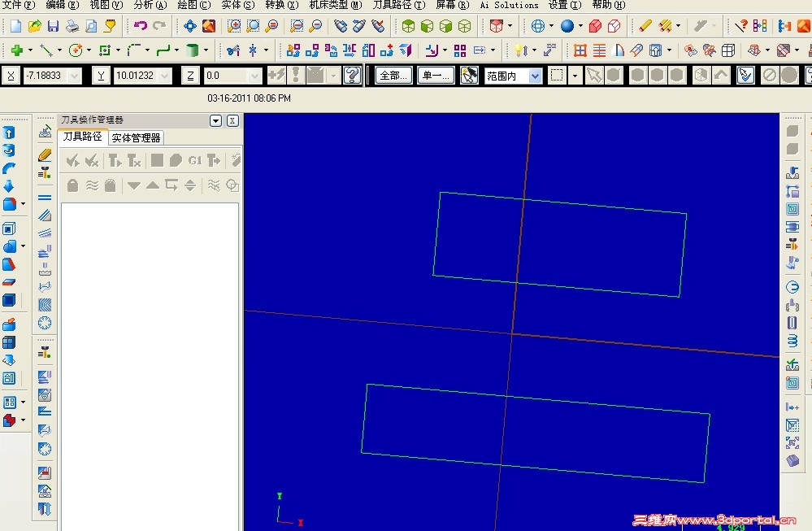Click the trim break extend icon
The image size is (812, 531).
[x=233, y=50]
